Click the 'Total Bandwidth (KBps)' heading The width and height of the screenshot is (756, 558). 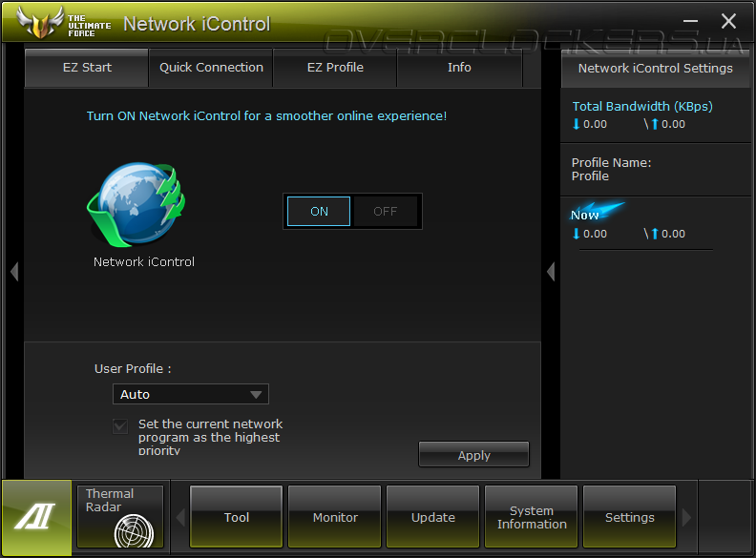(x=642, y=107)
